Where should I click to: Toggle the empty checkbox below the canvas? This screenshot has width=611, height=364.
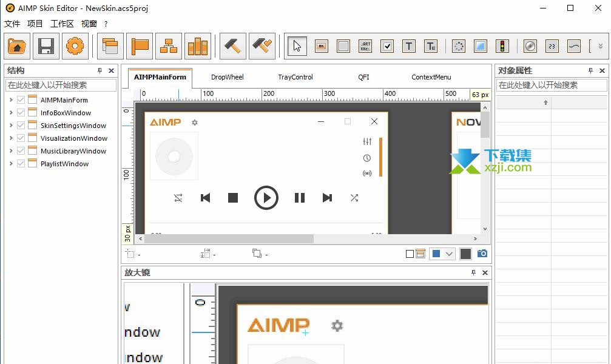coord(410,254)
